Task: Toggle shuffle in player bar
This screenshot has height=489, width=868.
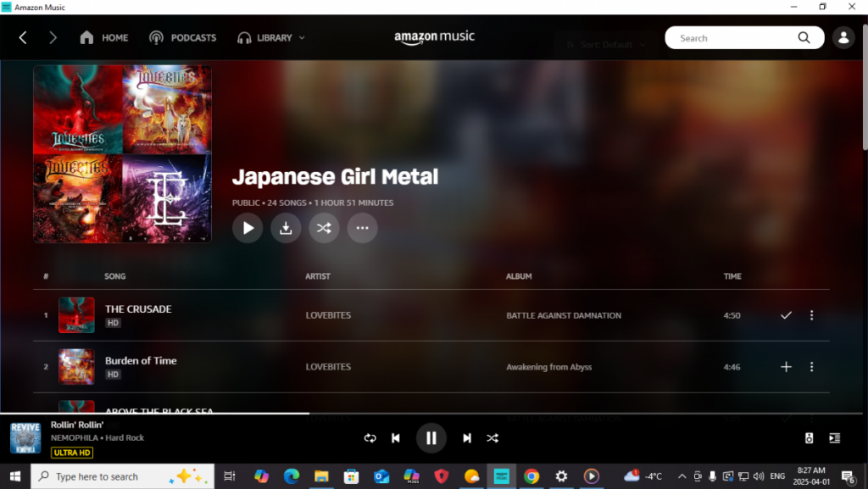Action: (x=492, y=438)
